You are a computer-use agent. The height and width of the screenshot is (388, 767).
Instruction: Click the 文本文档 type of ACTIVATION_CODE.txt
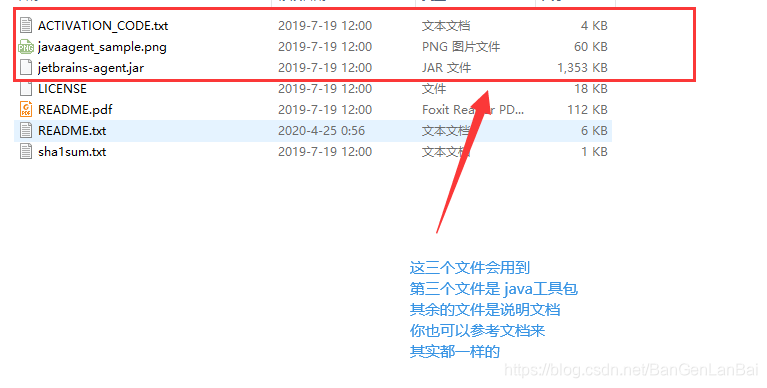[x=446, y=26]
